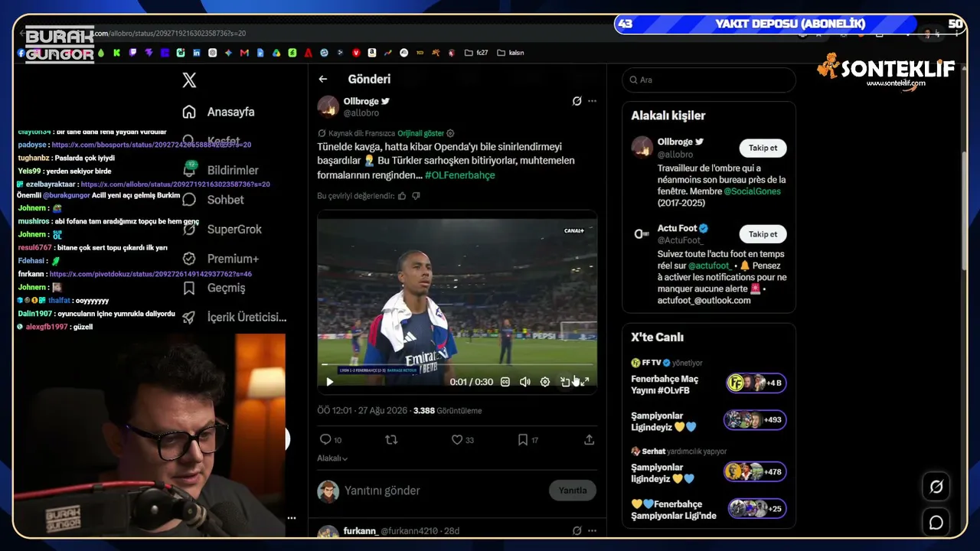Play the video in the post
Viewport: 980px width, 551px height.
pos(330,382)
